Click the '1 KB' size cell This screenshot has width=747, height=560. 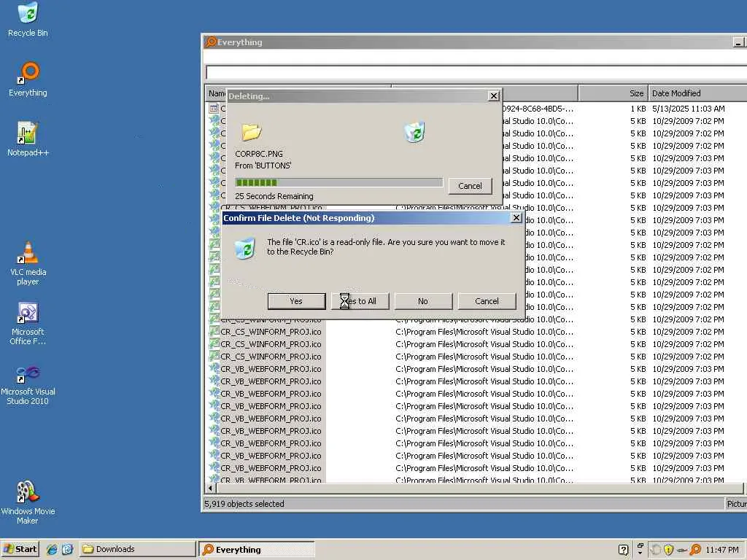638,109
